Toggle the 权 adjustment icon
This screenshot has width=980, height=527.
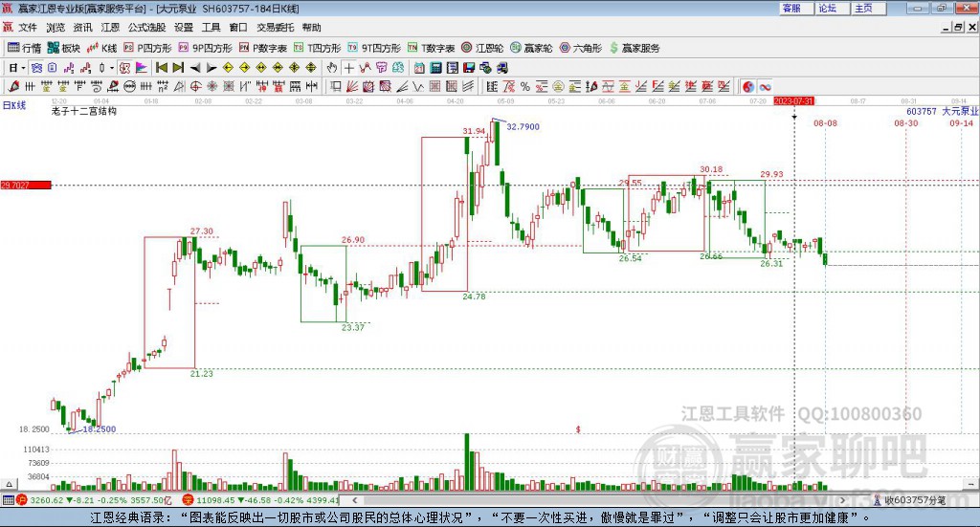point(125,68)
